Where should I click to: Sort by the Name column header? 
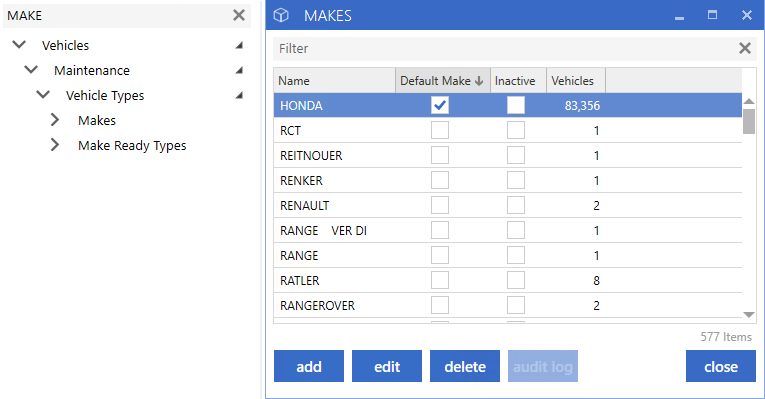[x=334, y=80]
